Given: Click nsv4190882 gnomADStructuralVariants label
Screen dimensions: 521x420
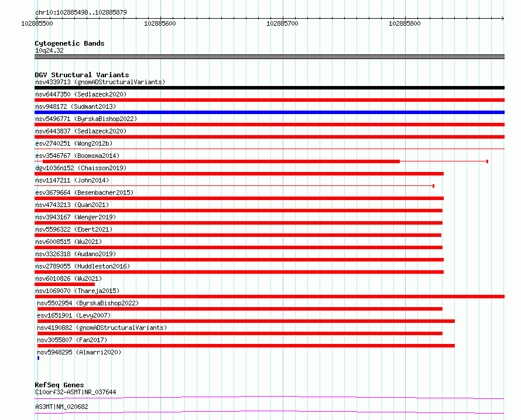Looking at the screenshot, I should (x=102, y=328).
